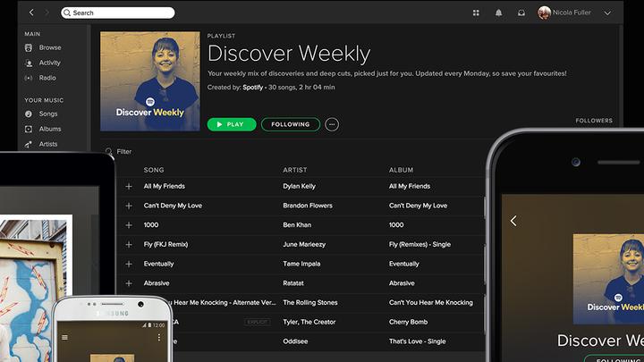Viewport: 644px width, 362px height.
Task: Open artist Tame Impala
Action: point(301,264)
